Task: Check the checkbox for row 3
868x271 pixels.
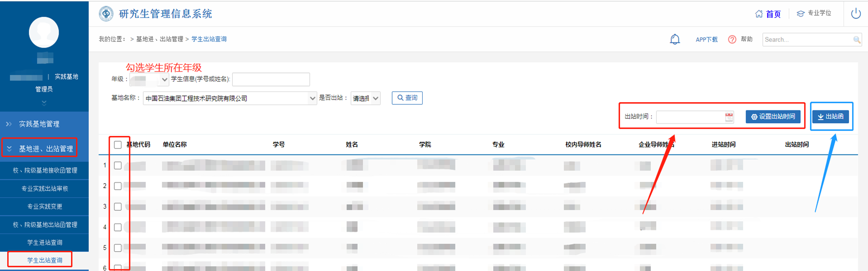Action: [118, 207]
